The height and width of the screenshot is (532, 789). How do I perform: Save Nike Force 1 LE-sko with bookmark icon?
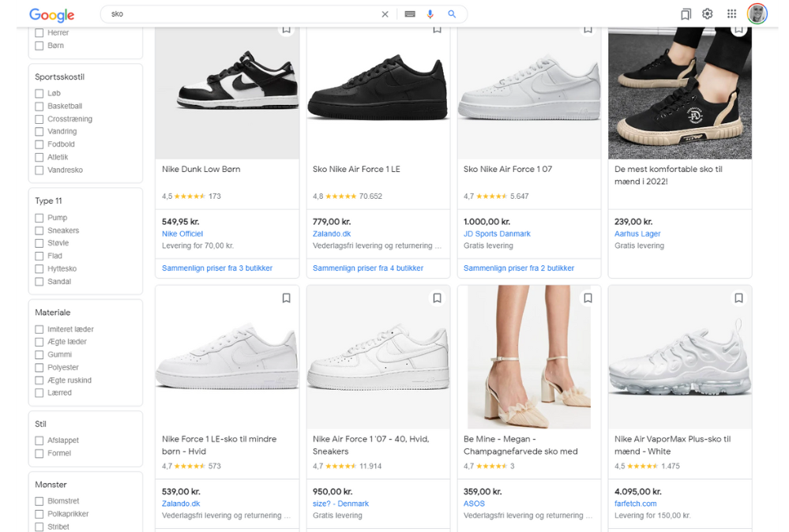click(x=287, y=298)
